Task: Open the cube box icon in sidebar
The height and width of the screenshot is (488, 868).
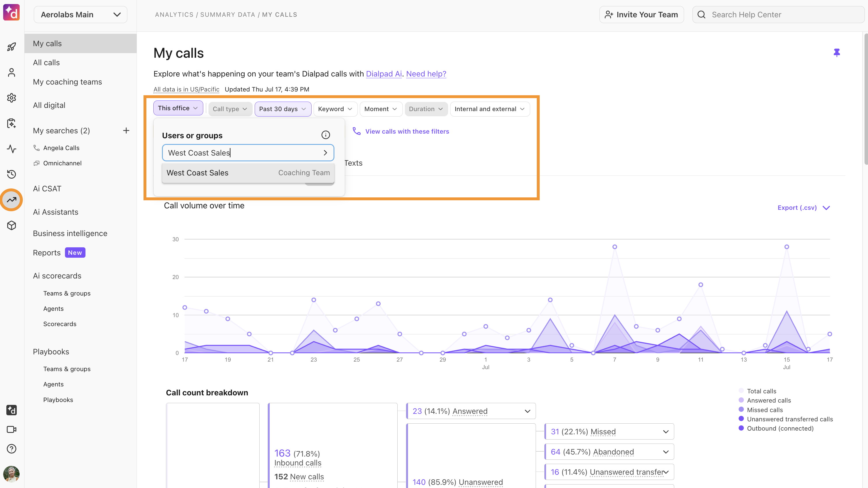Action: tap(12, 225)
